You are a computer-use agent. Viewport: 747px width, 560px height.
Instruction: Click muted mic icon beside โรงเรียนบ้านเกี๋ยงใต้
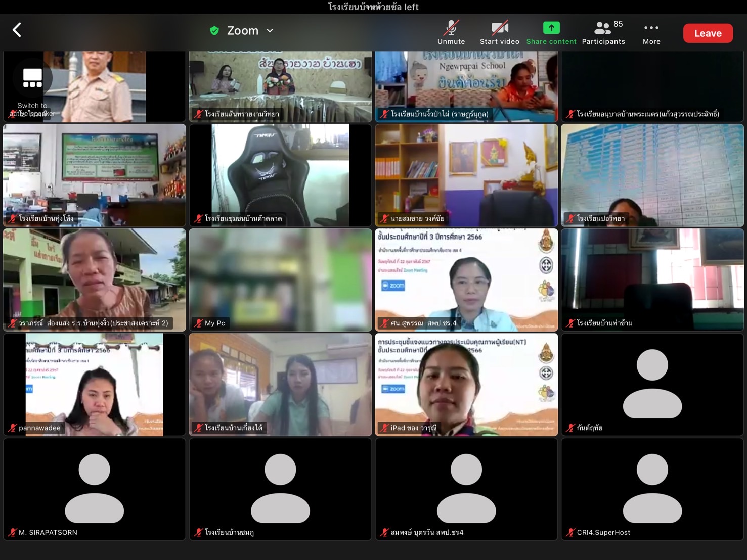199,428
